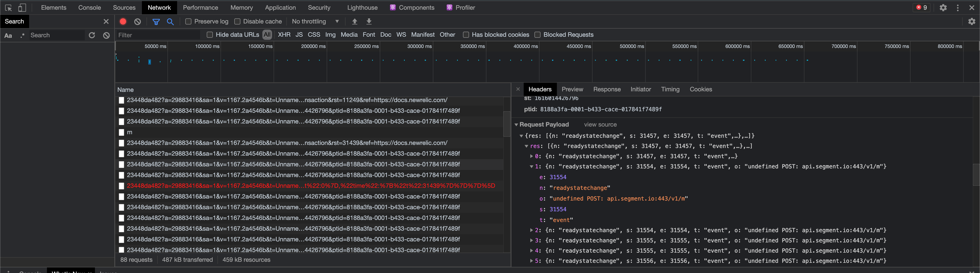This screenshot has height=273, width=980.
Task: Toggle the network filter funnel icon
Action: point(156,22)
